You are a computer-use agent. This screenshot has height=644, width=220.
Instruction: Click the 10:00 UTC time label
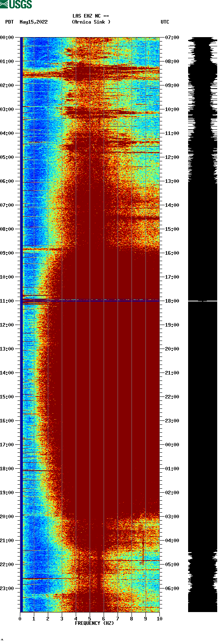click(172, 109)
